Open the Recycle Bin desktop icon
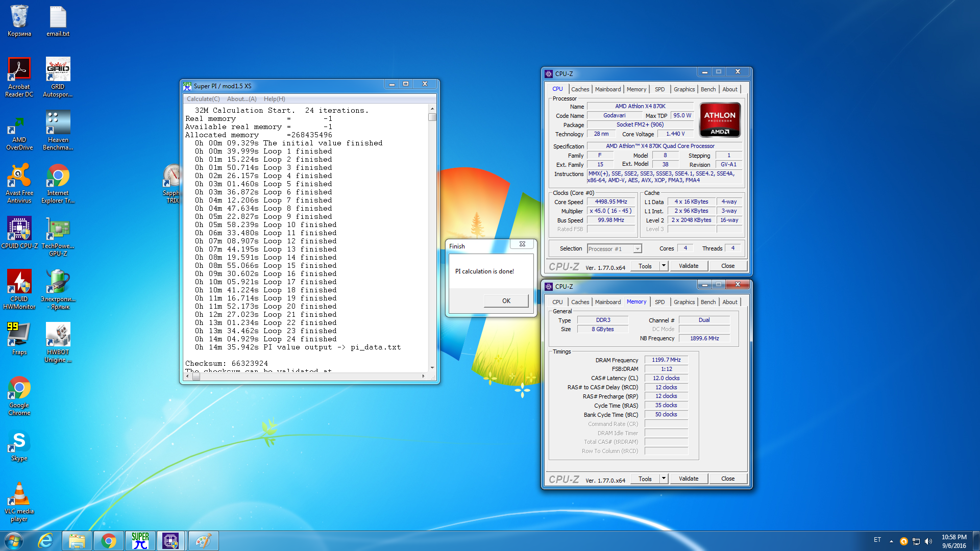Image resolution: width=980 pixels, height=551 pixels. pyautogui.click(x=19, y=20)
